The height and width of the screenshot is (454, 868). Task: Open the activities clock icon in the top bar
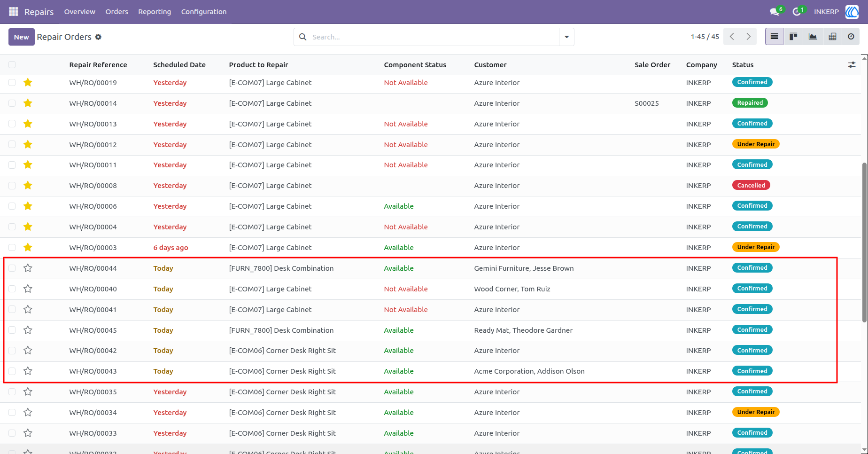point(797,12)
